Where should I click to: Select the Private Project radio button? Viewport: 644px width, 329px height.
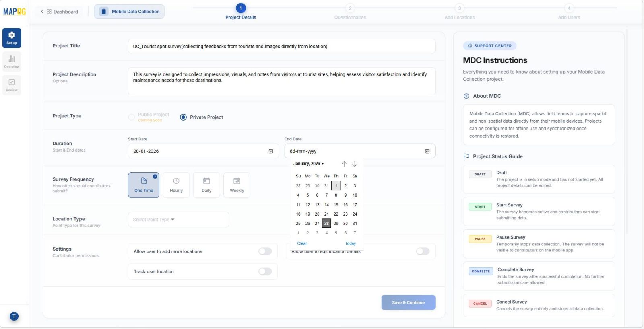pos(183,117)
